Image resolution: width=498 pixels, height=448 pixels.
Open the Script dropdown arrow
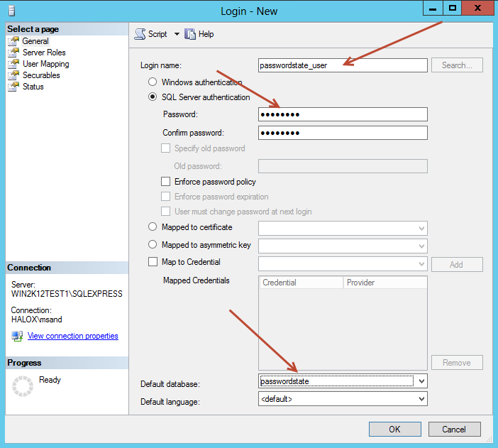tap(177, 34)
